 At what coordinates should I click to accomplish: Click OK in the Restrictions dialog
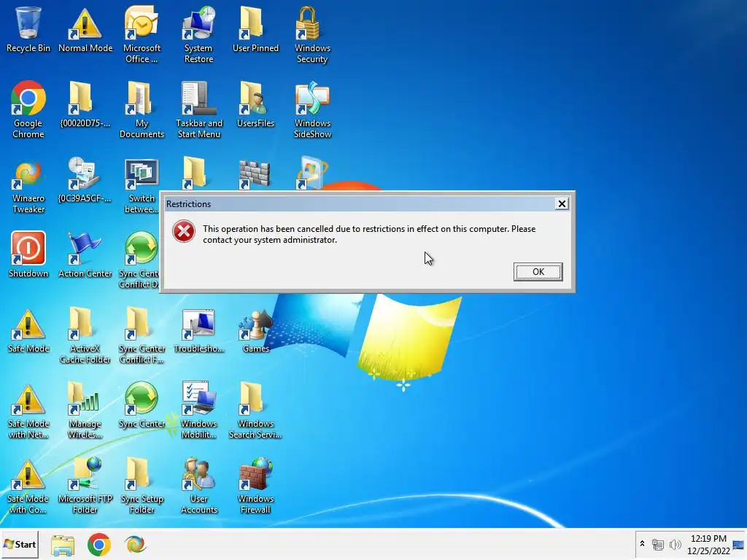tap(538, 271)
